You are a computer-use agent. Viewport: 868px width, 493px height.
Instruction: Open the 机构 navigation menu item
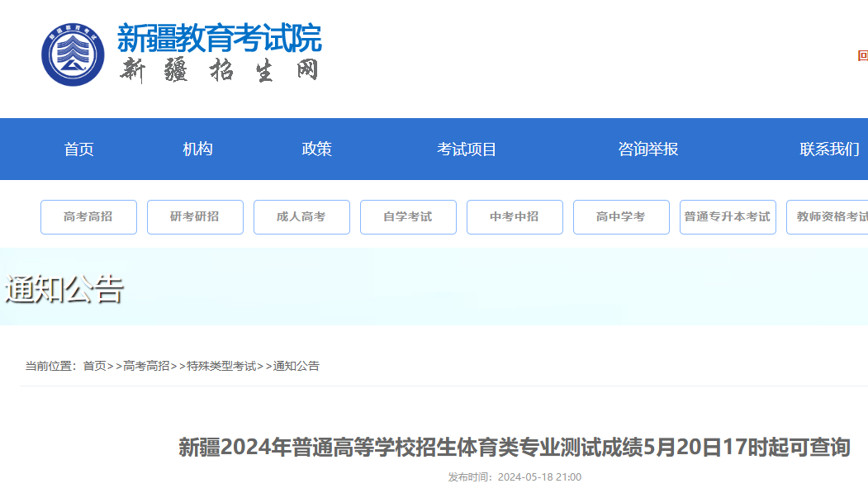(x=197, y=149)
